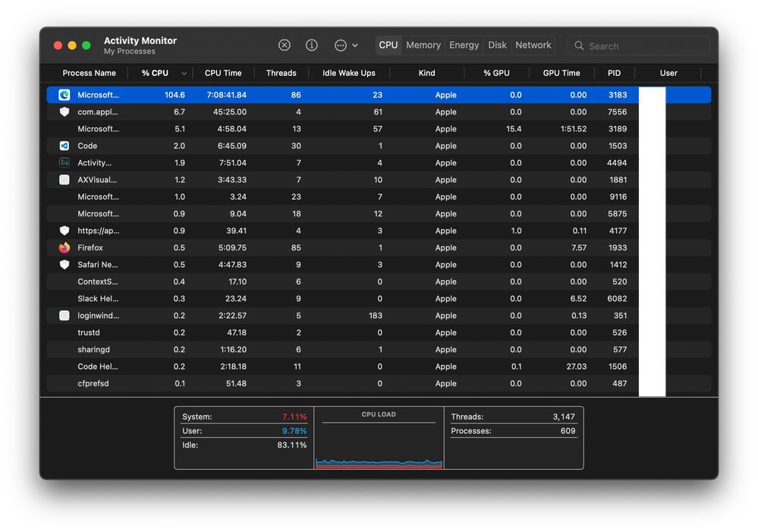
Task: Click the Activity Monitor icon in Activity... row
Action: pos(64,162)
